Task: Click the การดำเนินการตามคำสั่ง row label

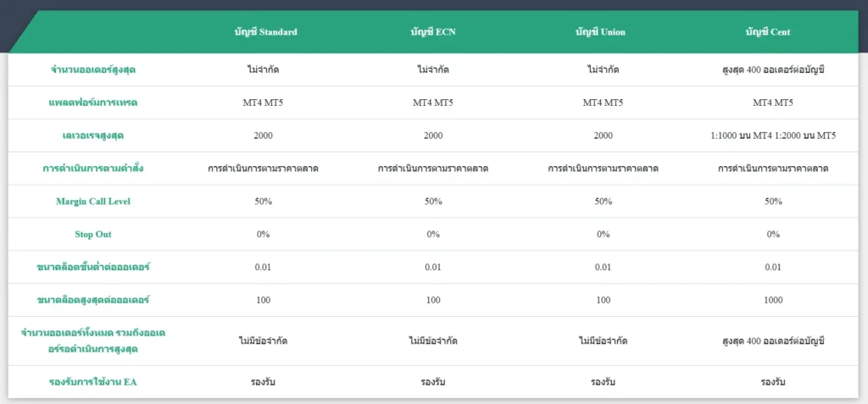Action: pyautogui.click(x=93, y=169)
